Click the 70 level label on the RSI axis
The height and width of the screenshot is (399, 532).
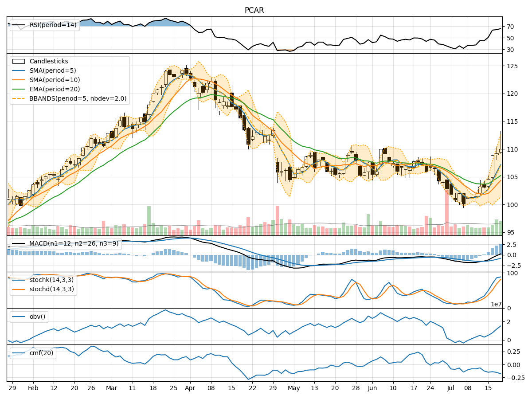(x=511, y=27)
